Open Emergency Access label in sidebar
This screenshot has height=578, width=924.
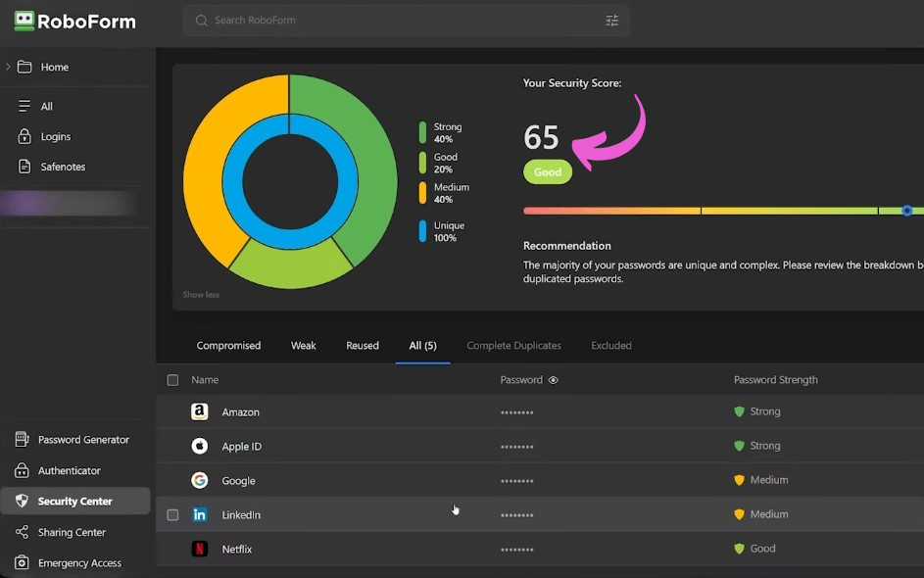[x=79, y=563]
